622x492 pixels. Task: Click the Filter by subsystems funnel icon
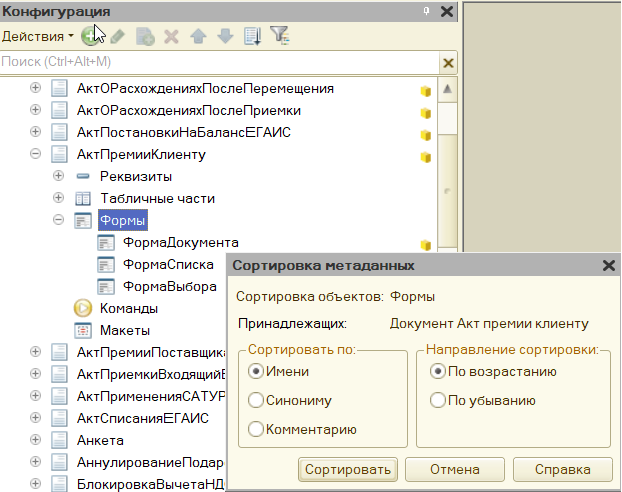point(280,36)
